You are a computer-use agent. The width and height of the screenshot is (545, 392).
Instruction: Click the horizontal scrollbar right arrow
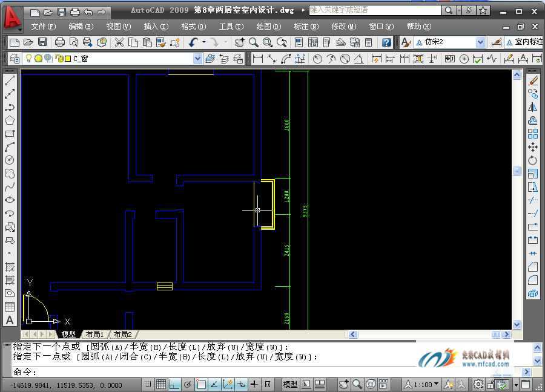[x=506, y=334]
